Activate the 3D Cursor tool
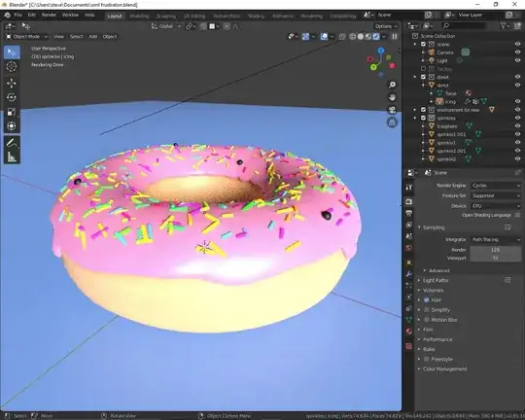 pyautogui.click(x=12, y=67)
